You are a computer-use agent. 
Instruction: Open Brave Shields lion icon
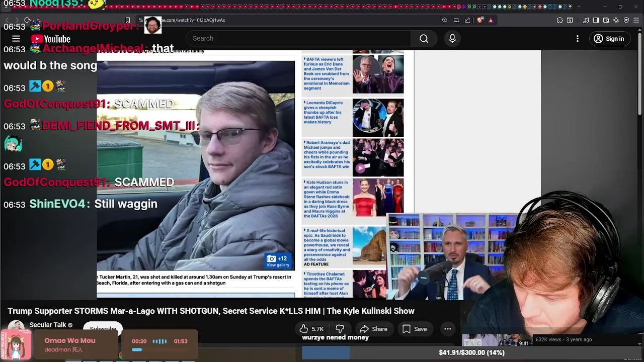[479, 20]
